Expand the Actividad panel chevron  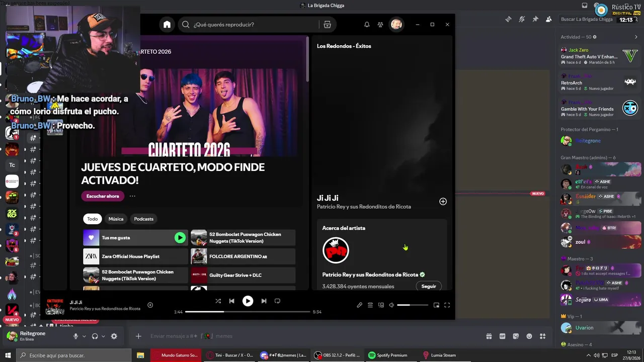[636, 37]
